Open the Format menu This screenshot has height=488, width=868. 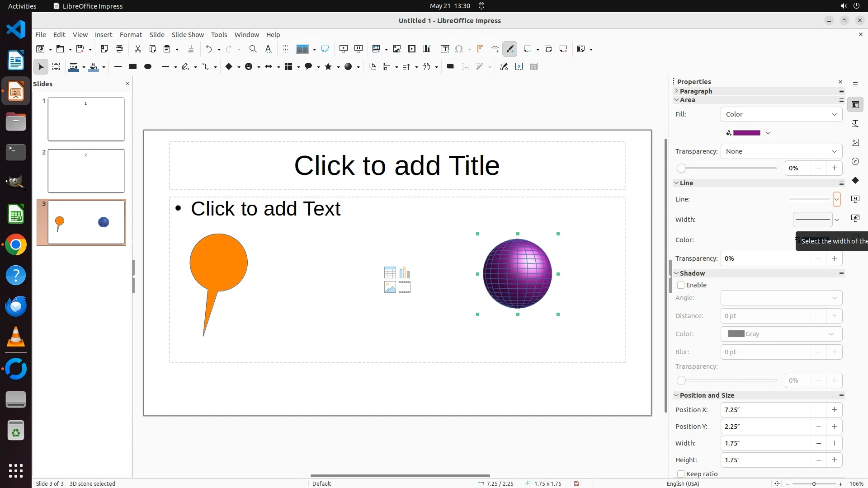pos(131,34)
